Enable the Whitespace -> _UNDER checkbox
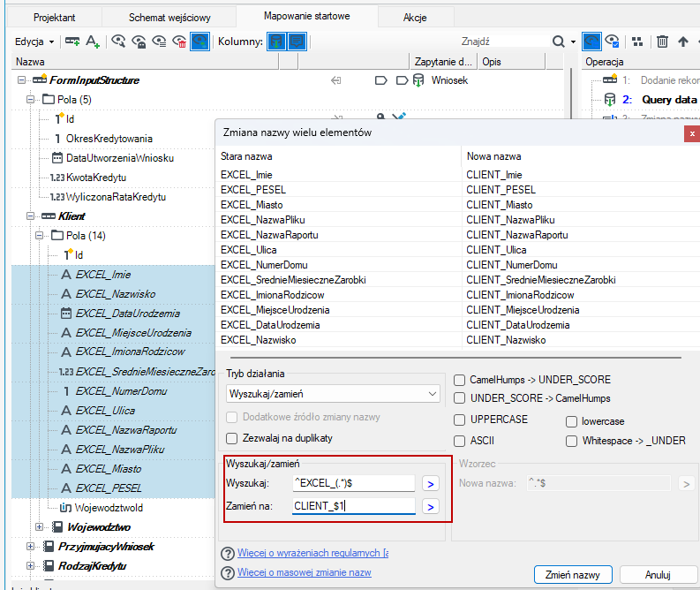Image resolution: width=700 pixels, height=590 pixels. pyautogui.click(x=571, y=442)
